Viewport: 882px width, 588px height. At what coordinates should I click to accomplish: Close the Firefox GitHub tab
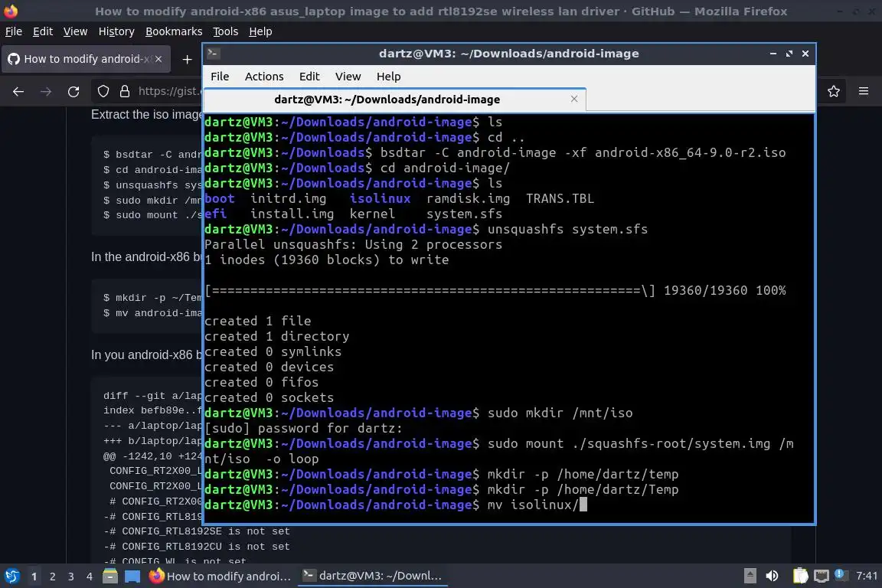[158, 59]
